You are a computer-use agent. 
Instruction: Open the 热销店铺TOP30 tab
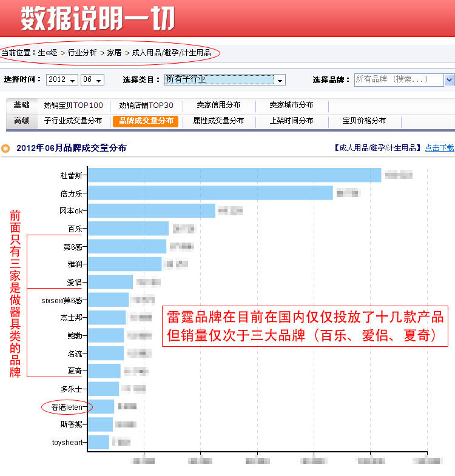click(x=146, y=106)
